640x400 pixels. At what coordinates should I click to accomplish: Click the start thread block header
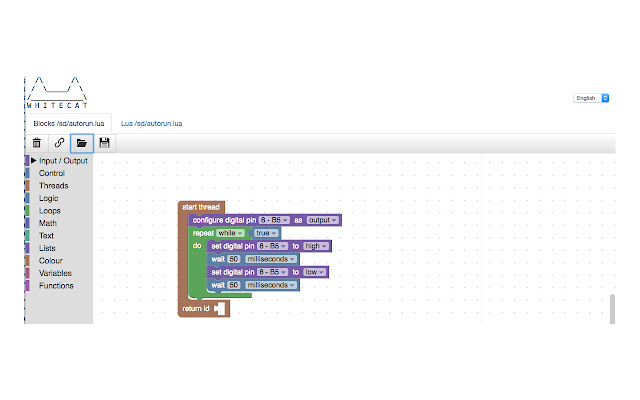click(201, 207)
